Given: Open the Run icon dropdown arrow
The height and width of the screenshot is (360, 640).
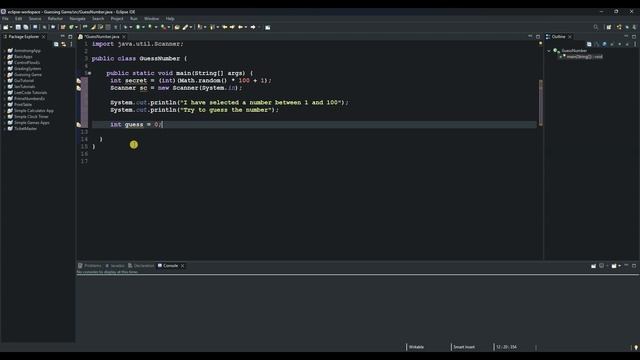Looking at the screenshot, I should point(143,27).
